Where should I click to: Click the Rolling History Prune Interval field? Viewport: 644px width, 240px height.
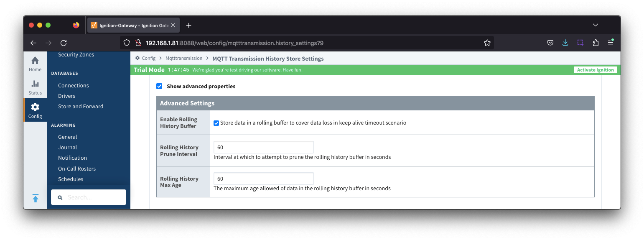[x=263, y=147]
